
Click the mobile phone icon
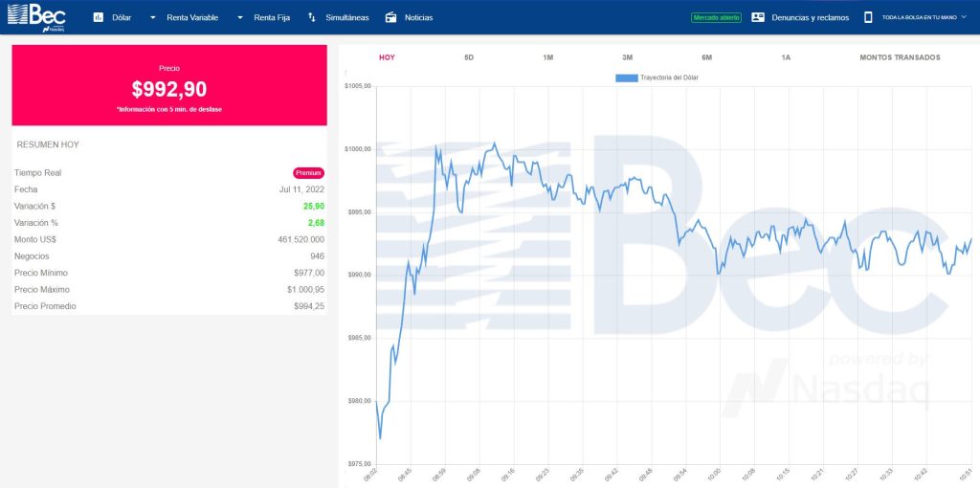(868, 17)
